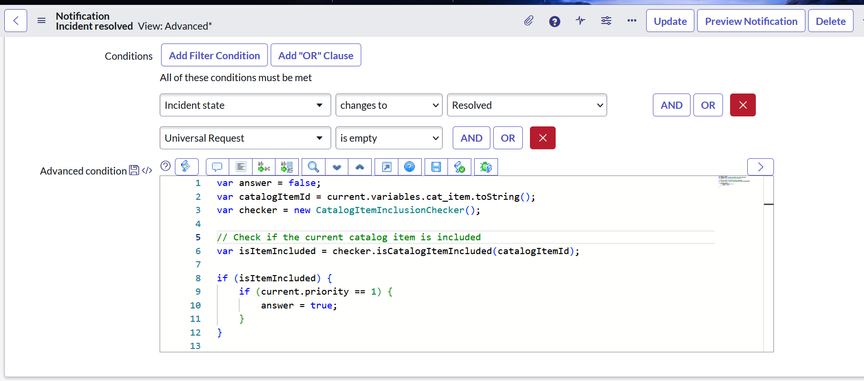Click the blue editor help question icon
864x381 pixels.
click(x=409, y=167)
